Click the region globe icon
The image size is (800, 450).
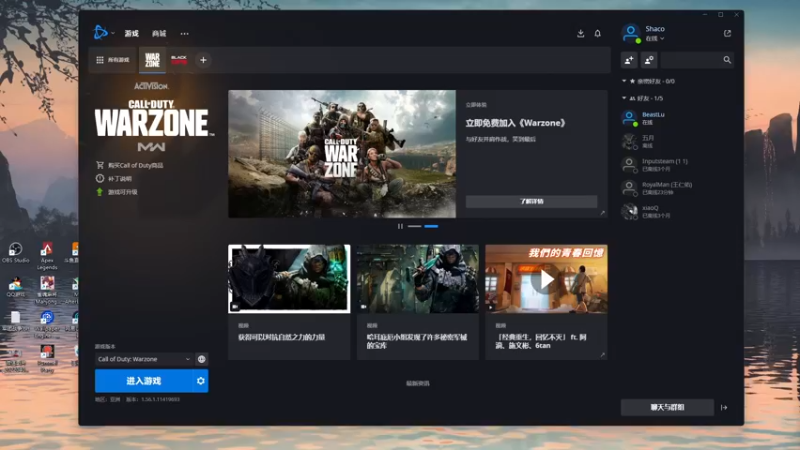[202, 359]
